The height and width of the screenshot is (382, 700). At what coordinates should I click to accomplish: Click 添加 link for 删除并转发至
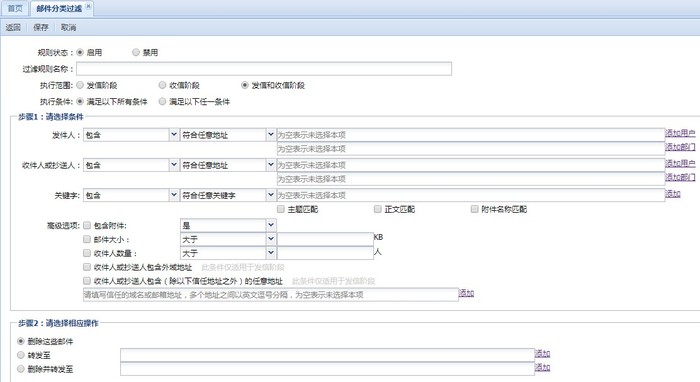542,367
